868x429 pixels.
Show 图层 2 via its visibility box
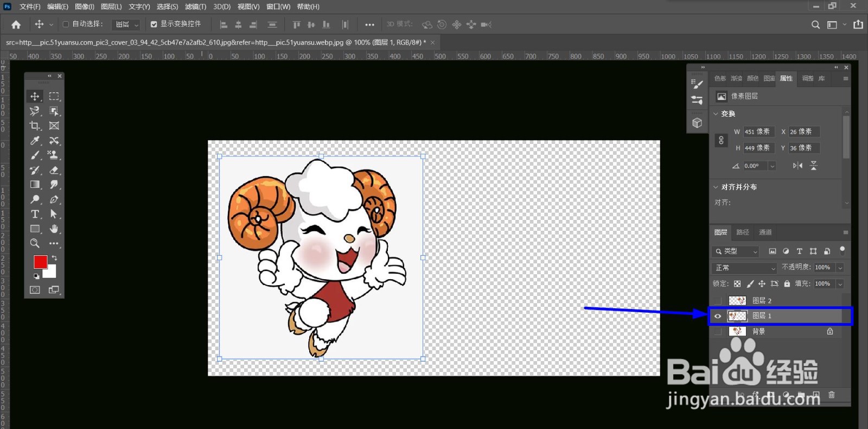click(718, 300)
